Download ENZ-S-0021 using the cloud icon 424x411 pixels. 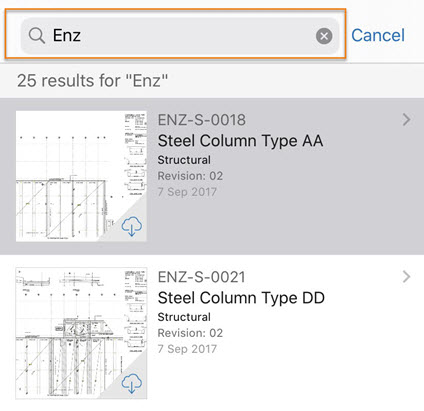[132, 383]
